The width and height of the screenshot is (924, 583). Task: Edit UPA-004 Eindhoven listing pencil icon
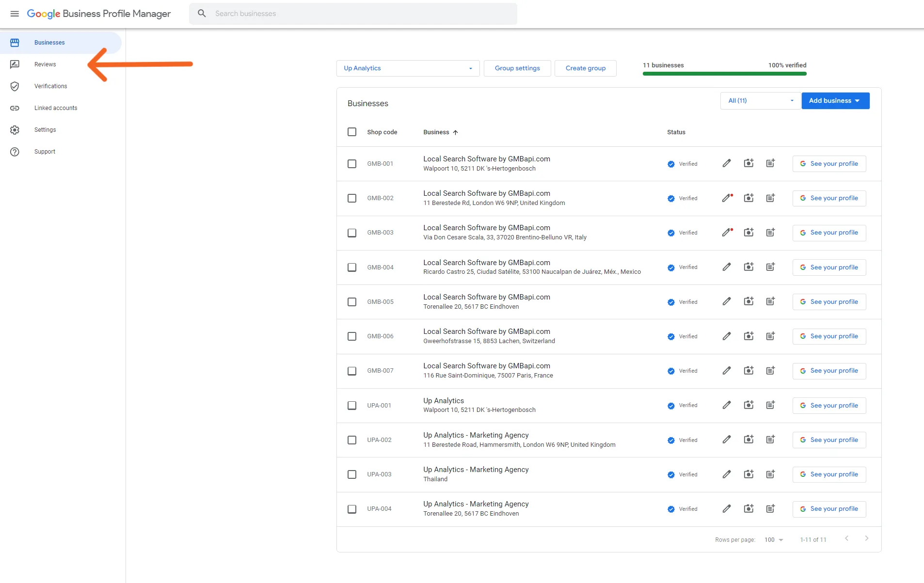pyautogui.click(x=726, y=509)
